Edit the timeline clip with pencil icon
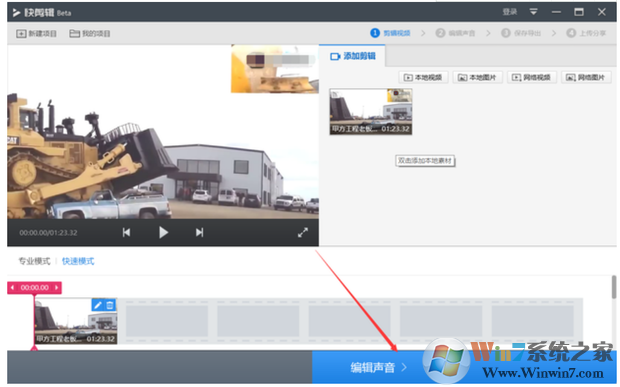Image resolution: width=620 pixels, height=387 pixels. click(x=97, y=305)
